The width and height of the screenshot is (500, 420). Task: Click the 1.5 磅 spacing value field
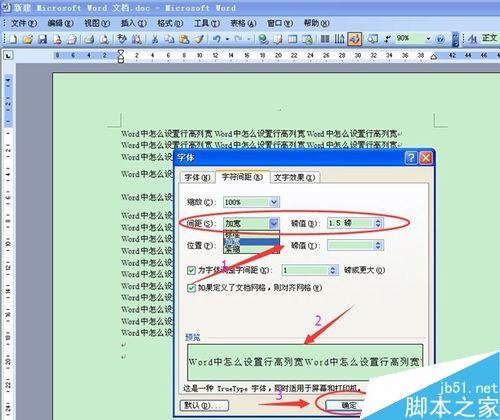click(351, 223)
